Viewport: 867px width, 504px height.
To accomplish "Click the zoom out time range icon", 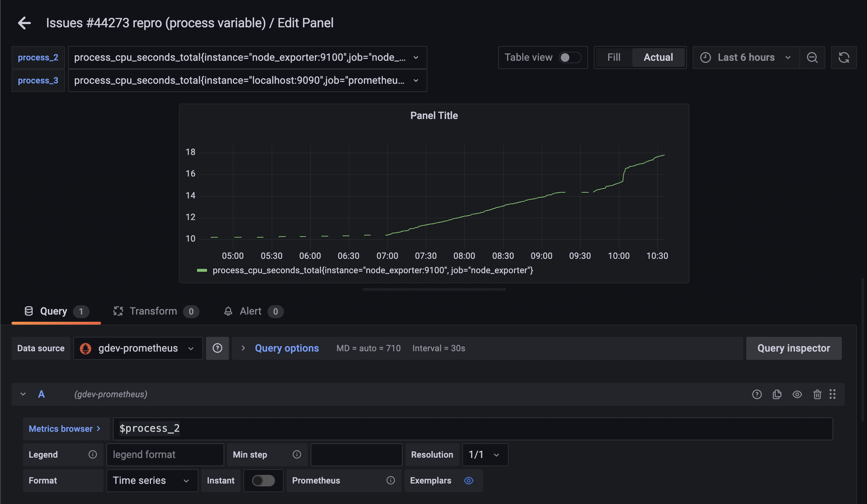I will 812,58.
